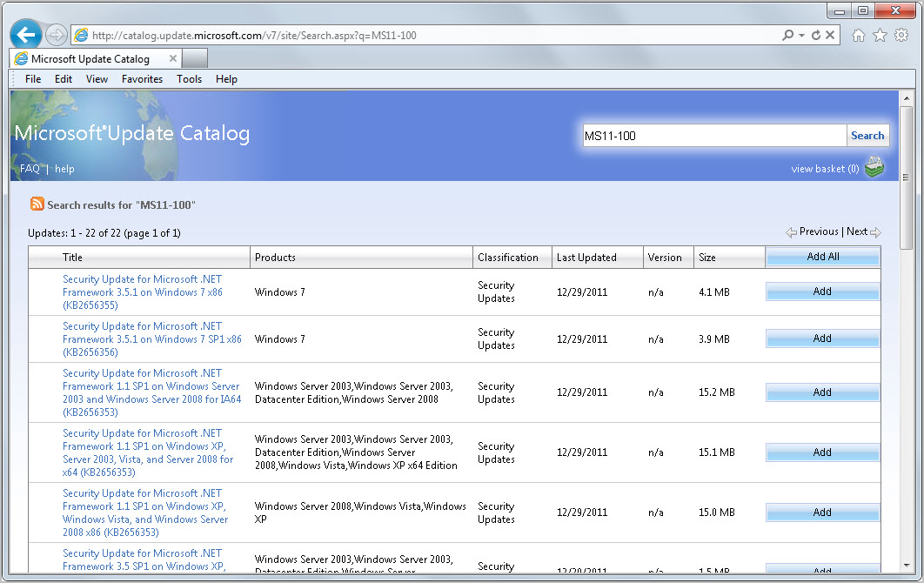Subscribe via the RSS feed icon
This screenshot has height=583, width=924.
(x=37, y=204)
